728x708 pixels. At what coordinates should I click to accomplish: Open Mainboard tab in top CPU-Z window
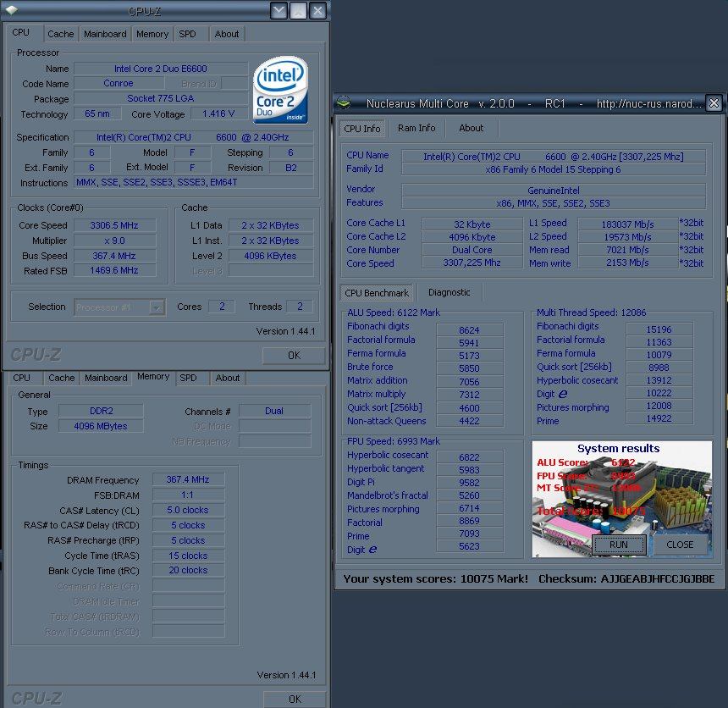[106, 34]
